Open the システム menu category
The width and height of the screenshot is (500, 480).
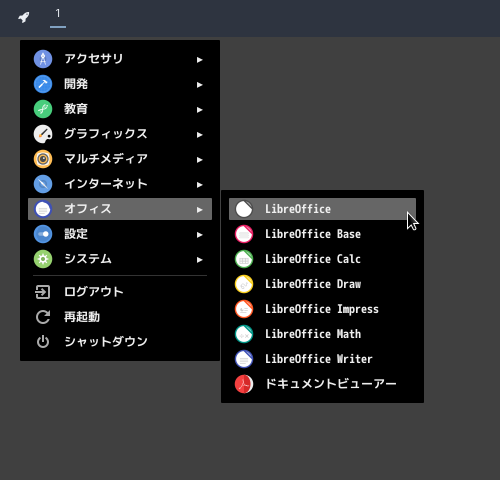[x=120, y=259]
